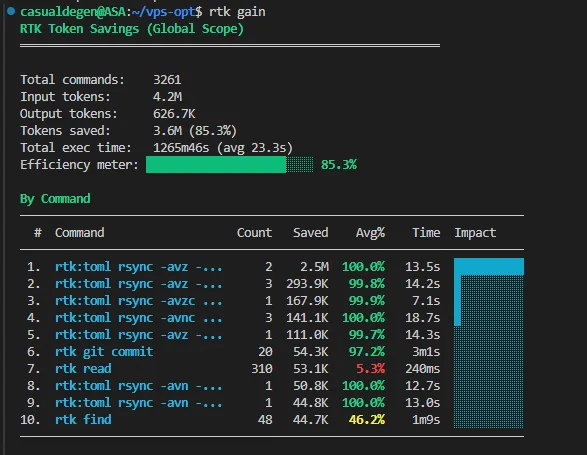
Task: Click the time value '7.1s'
Action: point(426,301)
